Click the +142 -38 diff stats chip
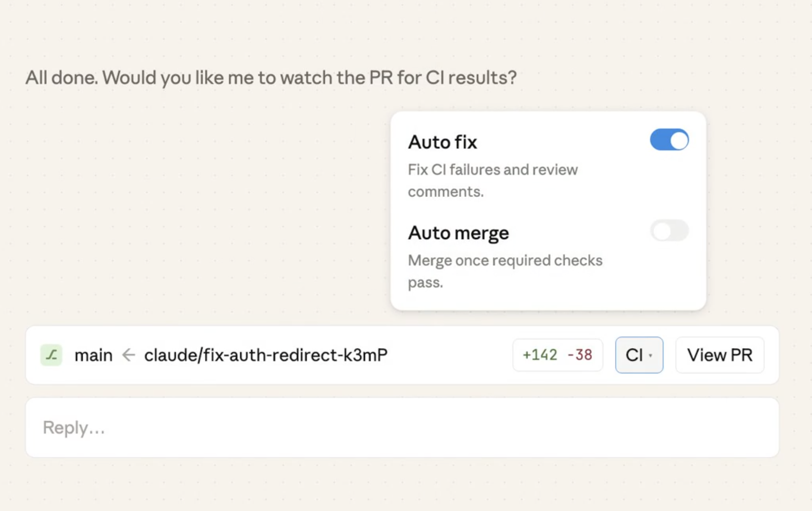The height and width of the screenshot is (511, 812). (x=557, y=355)
